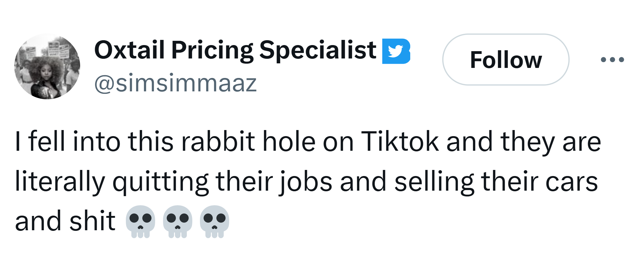Click the word "Specialist" in display name
Viewport: 644px width, 254px height.
coord(317,51)
